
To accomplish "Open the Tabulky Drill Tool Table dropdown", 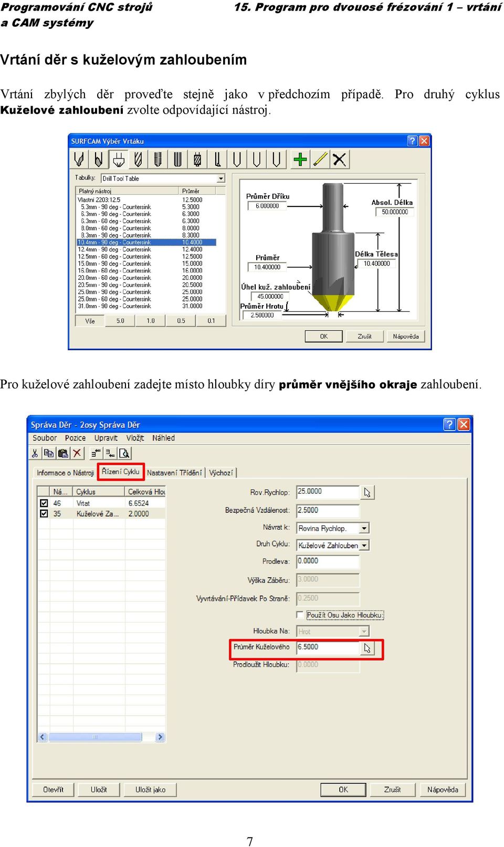I will (x=221, y=179).
